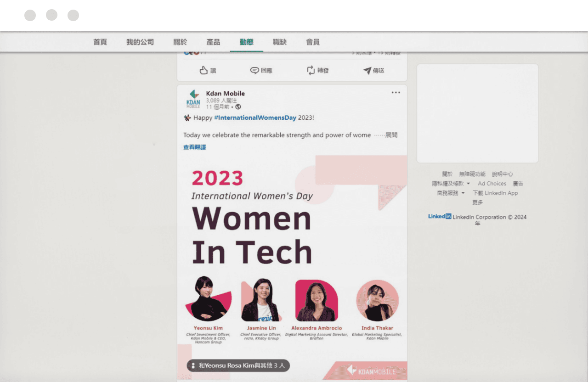Open the comment 回應 speech bubble
This screenshot has width=588, height=382.
(261, 70)
